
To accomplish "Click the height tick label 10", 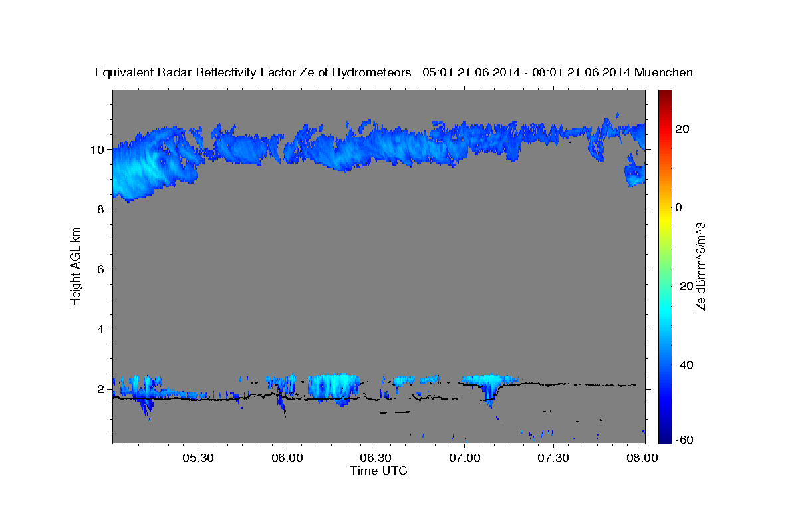I will (x=96, y=149).
